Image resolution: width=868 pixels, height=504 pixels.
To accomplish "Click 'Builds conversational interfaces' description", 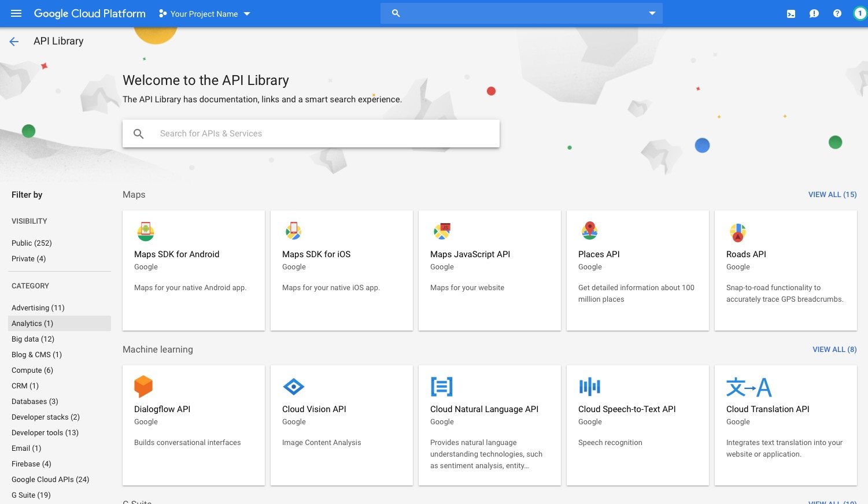I will pyautogui.click(x=187, y=443).
